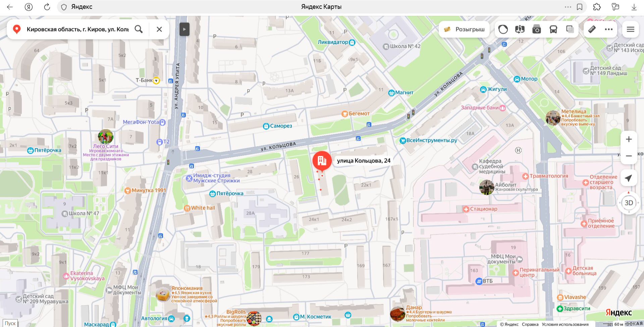This screenshot has width=644, height=327.
Task: Toggle the traffic jams layer
Action: point(503,29)
